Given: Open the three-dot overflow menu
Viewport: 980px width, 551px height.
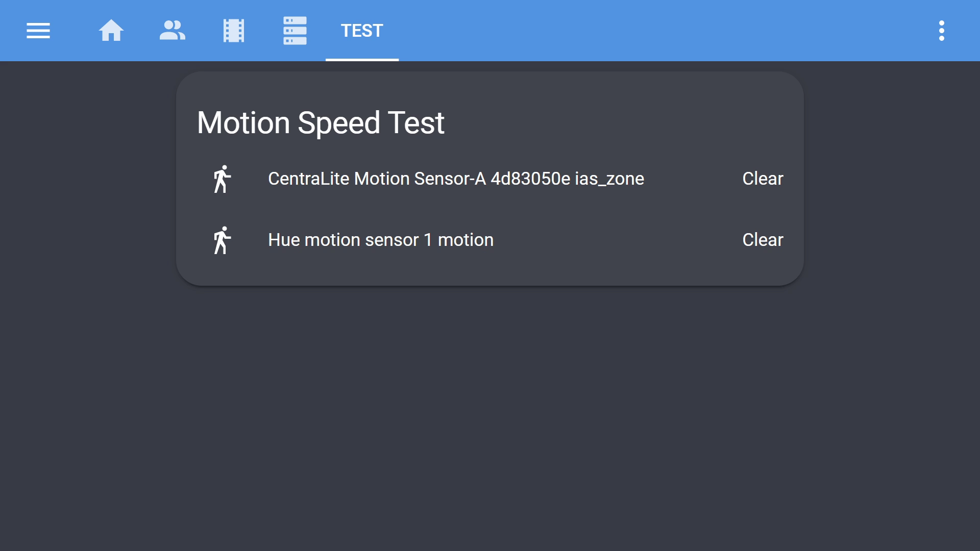Looking at the screenshot, I should point(941,31).
